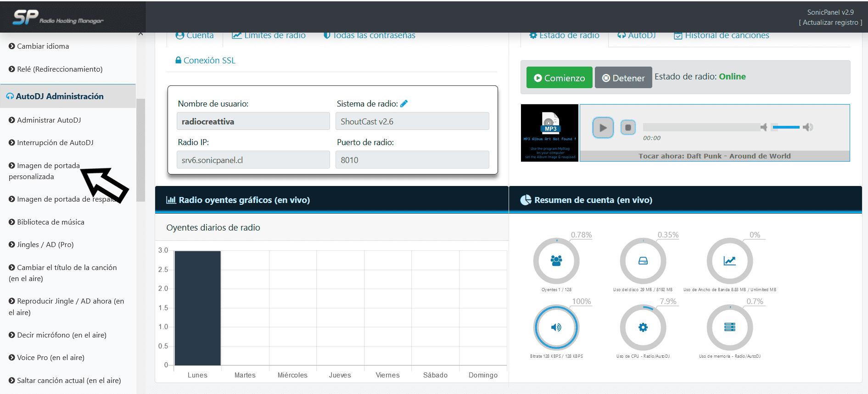Click the Puerto de radio field
Viewport: 868px width, 394px height.
[x=412, y=160]
